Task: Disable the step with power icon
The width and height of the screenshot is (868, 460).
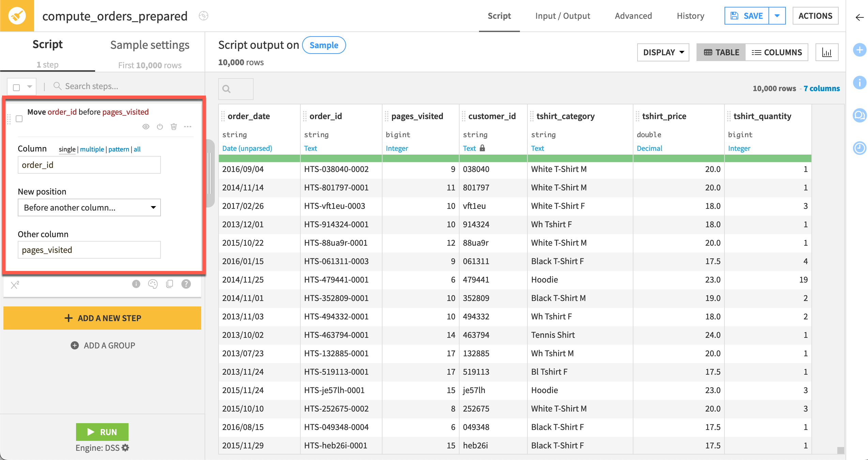Action: [x=160, y=127]
